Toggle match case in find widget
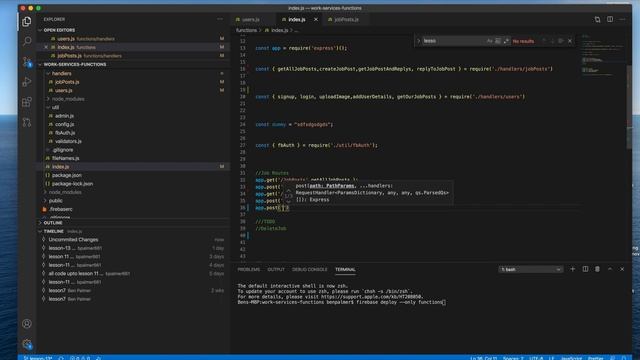Viewport: 640px width, 360px height. 489,41
